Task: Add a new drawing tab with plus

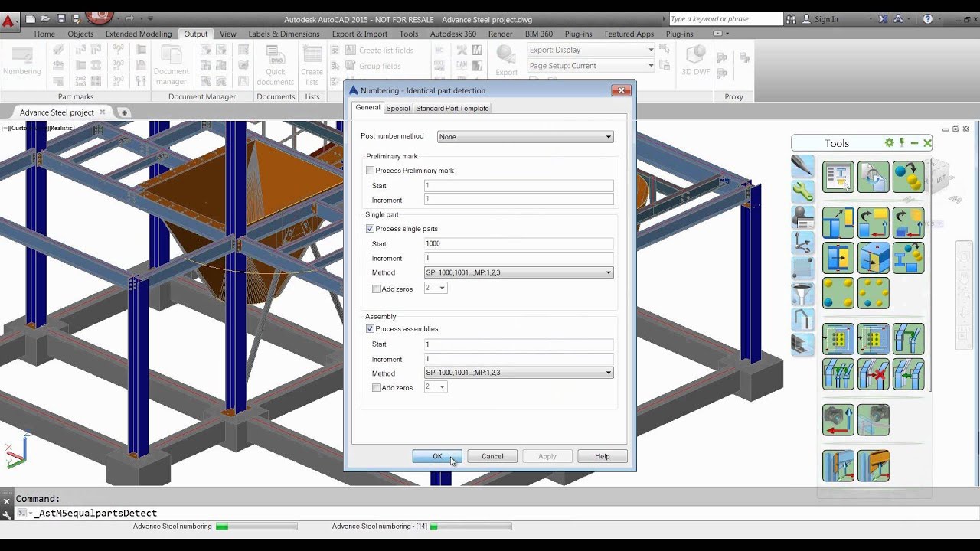Action: [124, 112]
